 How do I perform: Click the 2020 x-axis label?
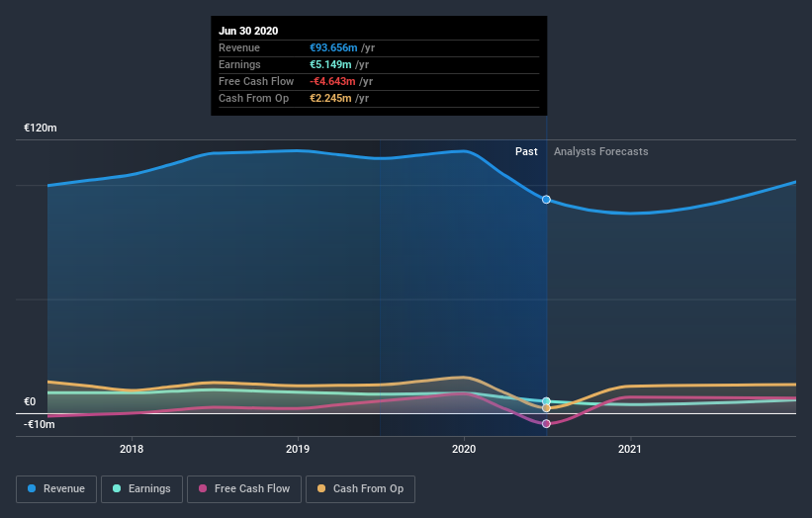(x=464, y=449)
